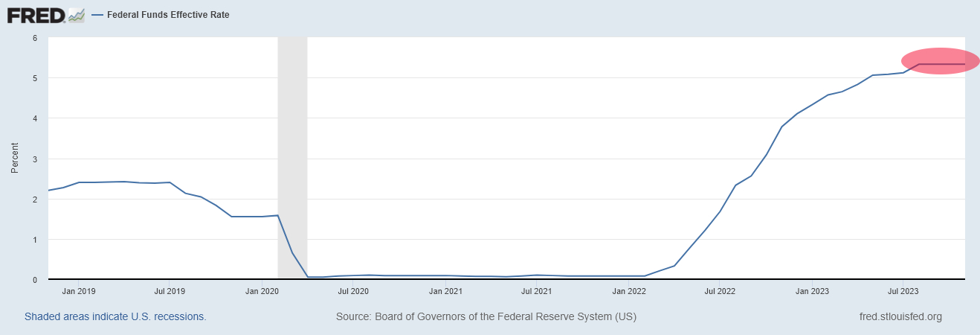Click the y-axis value 0
The height and width of the screenshot is (335, 980).
coord(35,280)
